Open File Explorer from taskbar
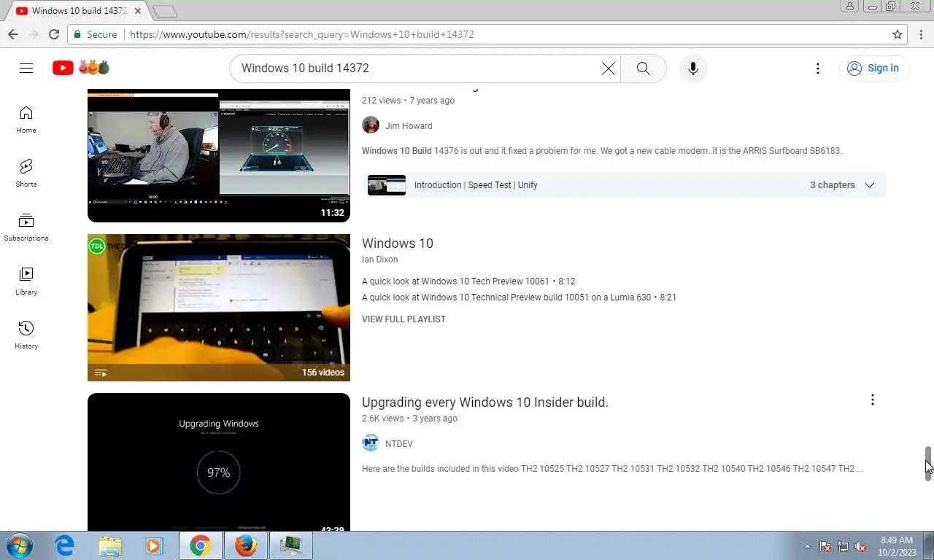This screenshot has height=560, width=934. [x=110, y=545]
